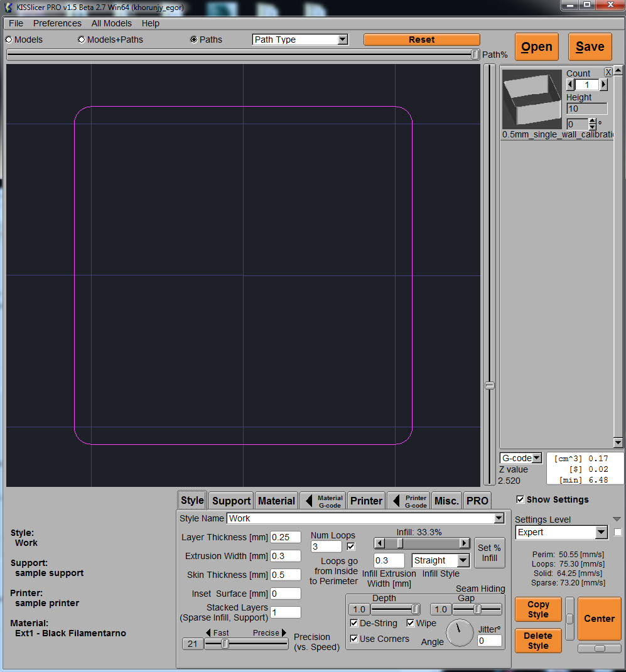This screenshot has height=672, width=626.
Task: Click the Precise right arrow
Action: point(284,633)
